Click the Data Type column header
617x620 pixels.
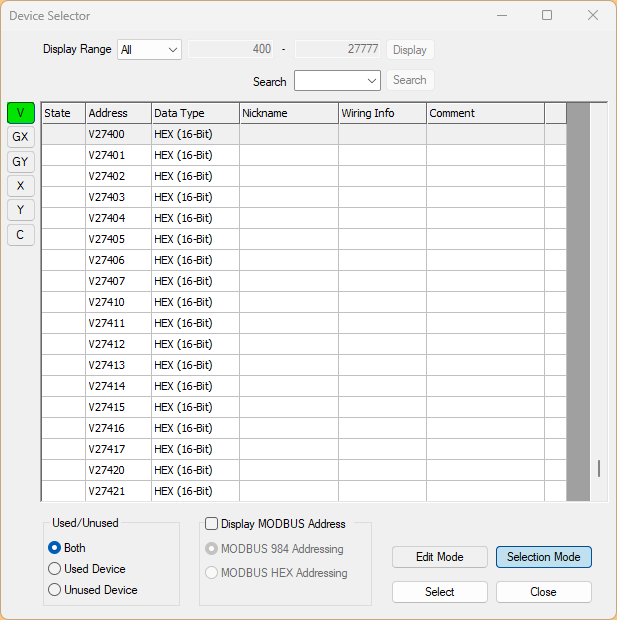pos(195,113)
